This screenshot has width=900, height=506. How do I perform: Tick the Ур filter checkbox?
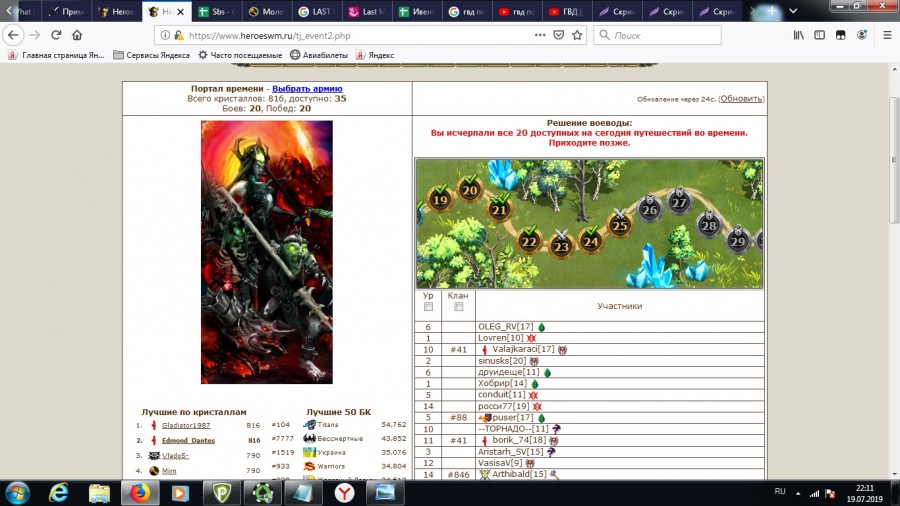coord(428,307)
